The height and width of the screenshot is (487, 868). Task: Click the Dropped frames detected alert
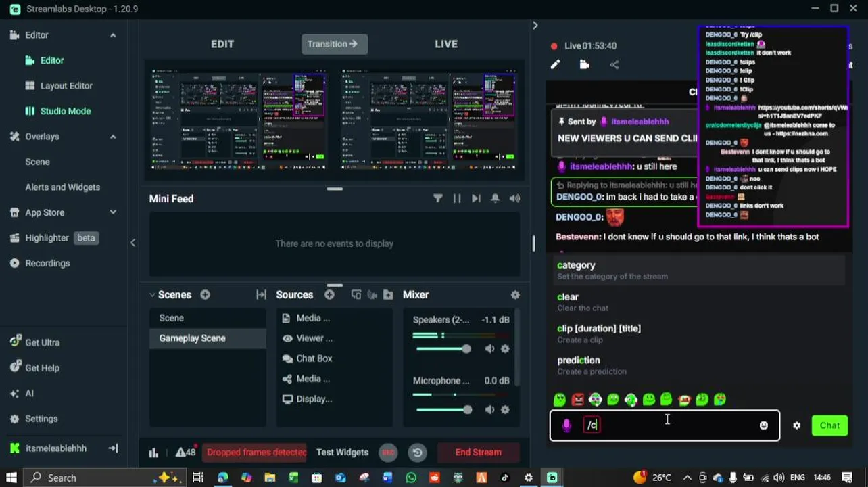[256, 453]
